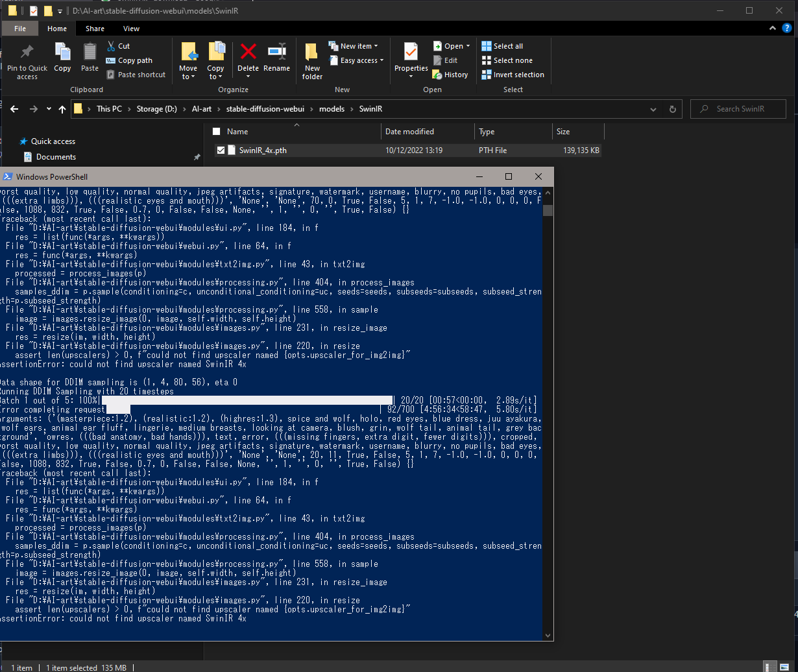Viewport: 798px width, 672px height.
Task: Click the 139,135 KB size cell
Action: click(x=581, y=150)
